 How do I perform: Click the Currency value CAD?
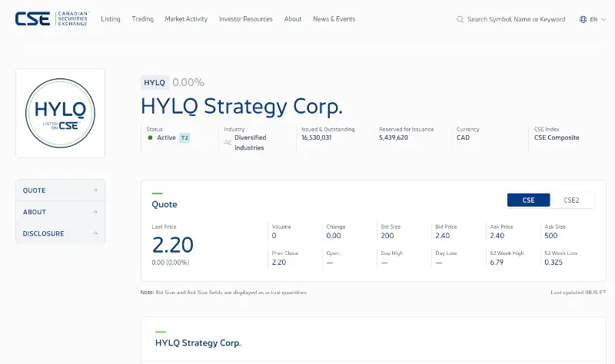tap(464, 137)
